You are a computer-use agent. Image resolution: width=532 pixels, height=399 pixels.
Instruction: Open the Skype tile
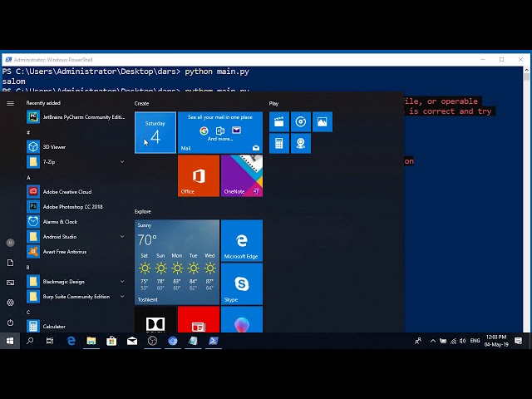pyautogui.click(x=242, y=283)
